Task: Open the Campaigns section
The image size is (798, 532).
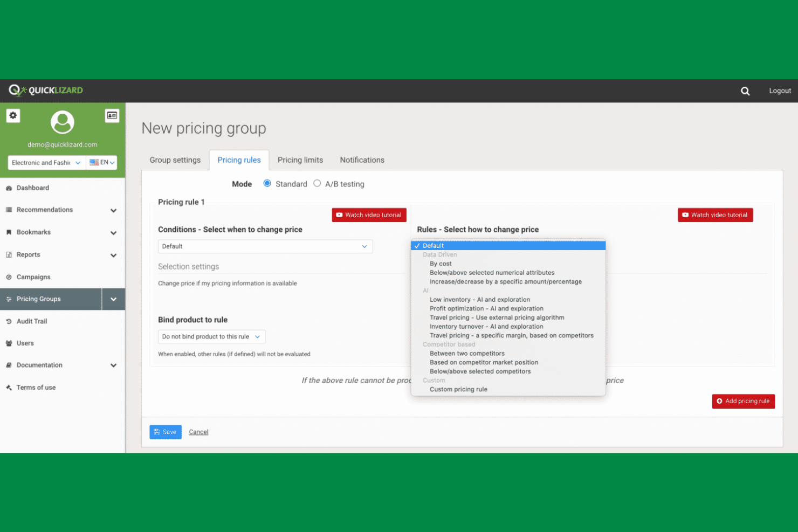Action: pos(32,277)
